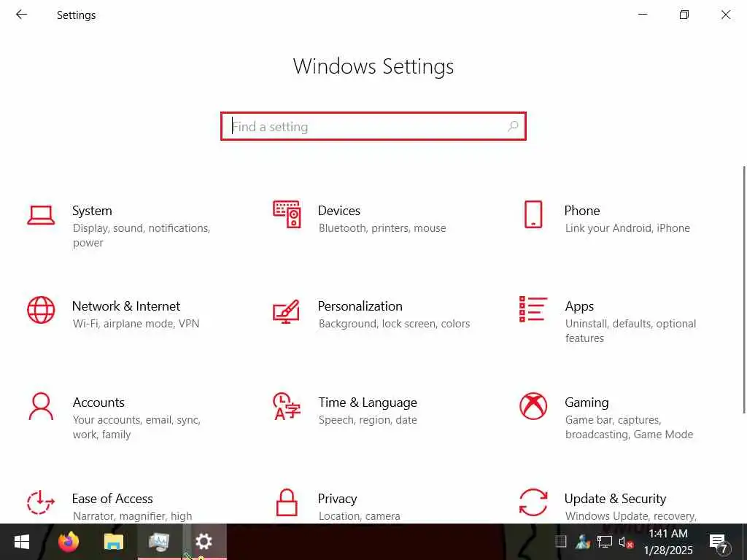Open the People tray icon
This screenshot has width=747, height=560.
pos(583,542)
